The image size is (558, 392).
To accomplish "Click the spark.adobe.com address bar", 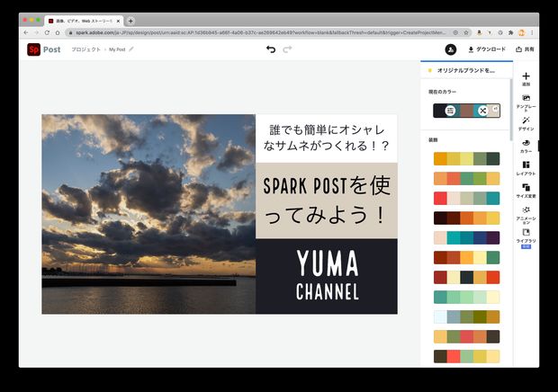I will [x=260, y=32].
